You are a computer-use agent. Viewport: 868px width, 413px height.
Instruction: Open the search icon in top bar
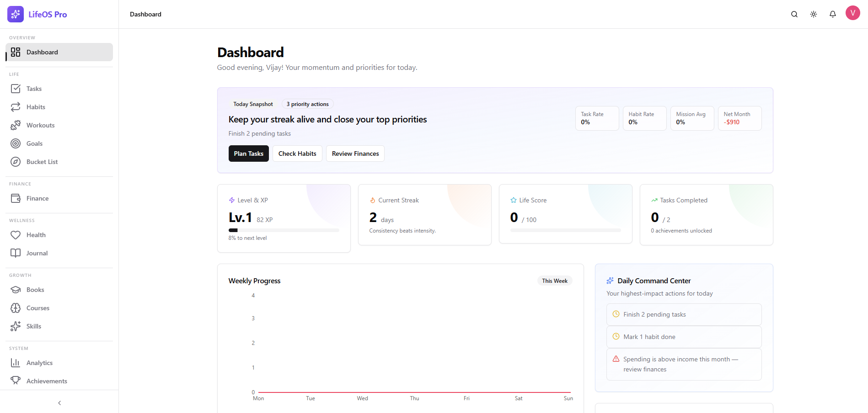[x=794, y=14]
